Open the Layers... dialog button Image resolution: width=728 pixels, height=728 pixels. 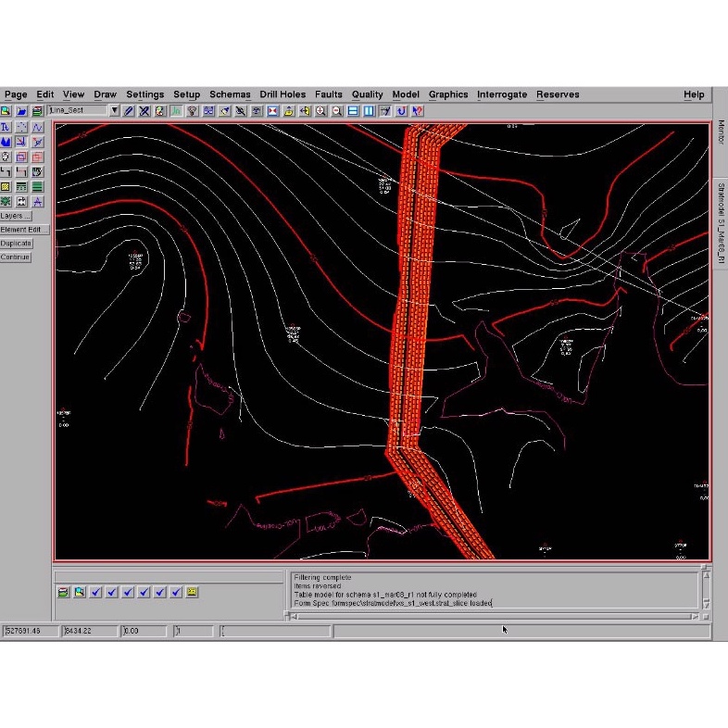(16, 216)
